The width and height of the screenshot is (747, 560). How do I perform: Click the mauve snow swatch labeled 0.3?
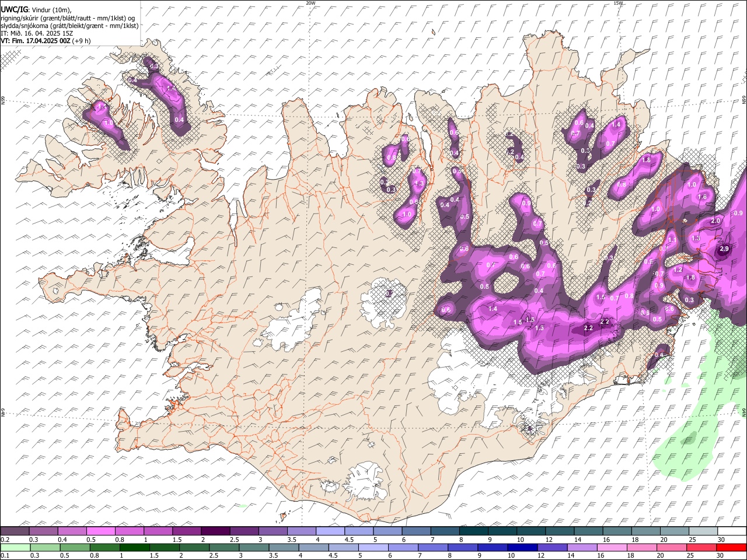(44, 531)
